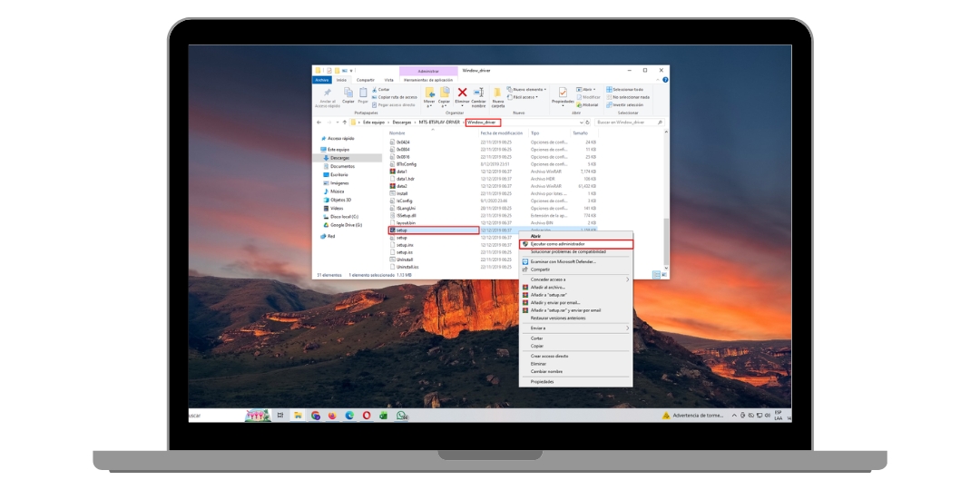The image size is (980, 490).
Task: Click the refresh icon beside the address bar
Action: pos(590,122)
